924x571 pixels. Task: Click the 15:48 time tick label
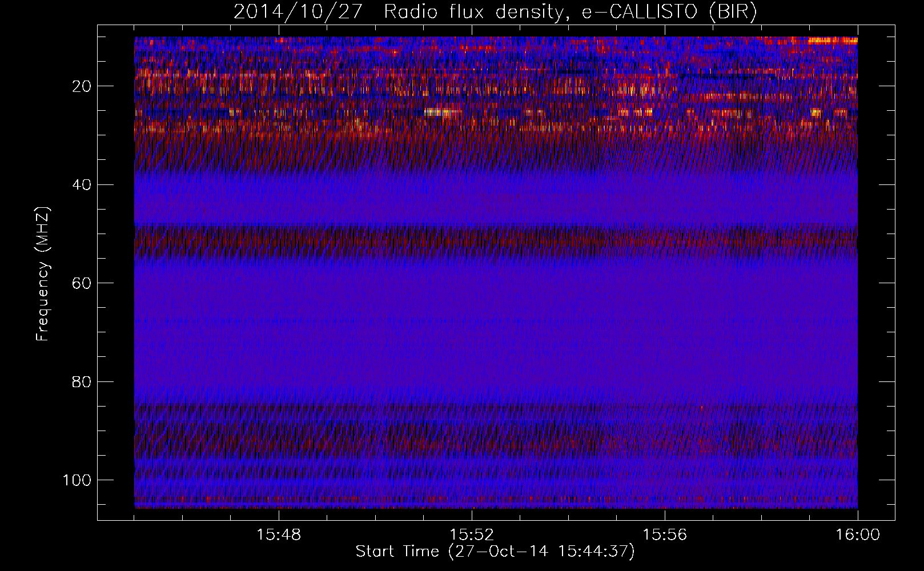279,535
